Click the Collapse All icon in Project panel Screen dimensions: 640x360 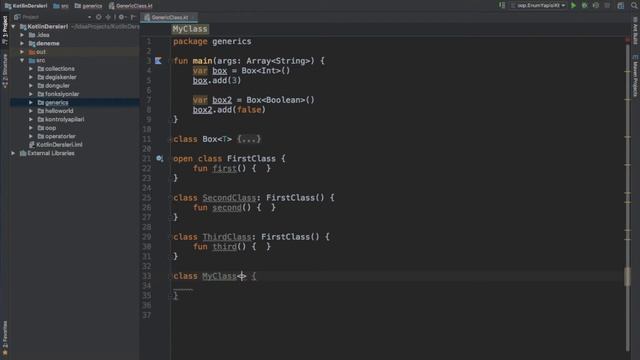[x=108, y=17]
